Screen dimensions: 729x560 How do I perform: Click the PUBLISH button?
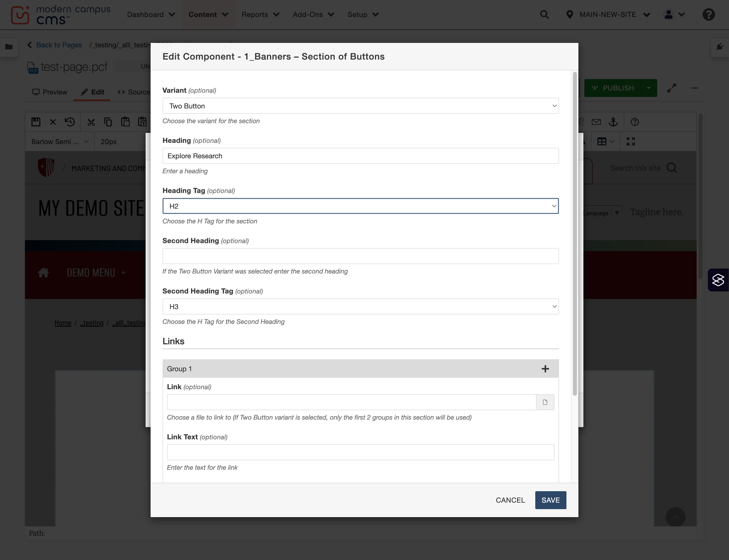(x=613, y=88)
